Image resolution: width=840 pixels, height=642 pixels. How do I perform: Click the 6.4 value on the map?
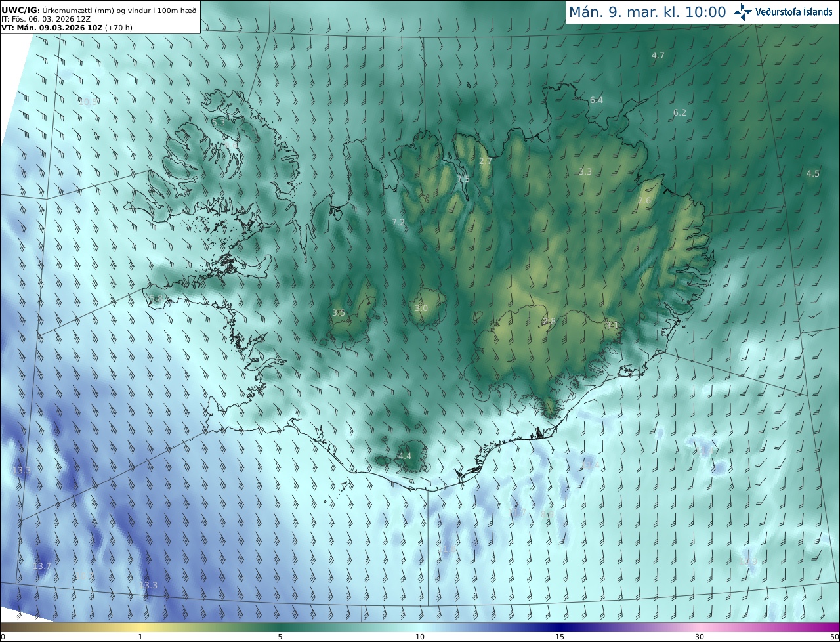point(597,100)
